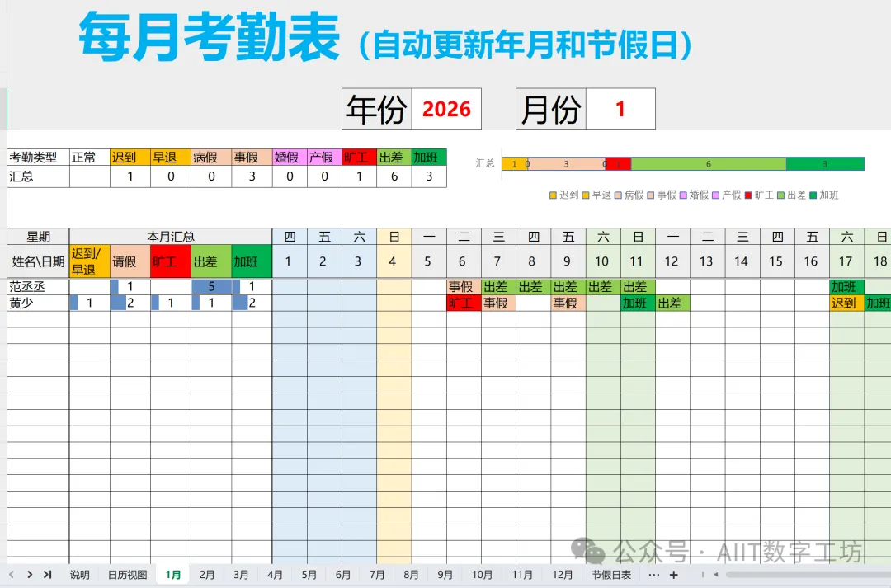This screenshot has width=891, height=588.
Task: Open the 说明 sheet tab
Action: (x=79, y=575)
